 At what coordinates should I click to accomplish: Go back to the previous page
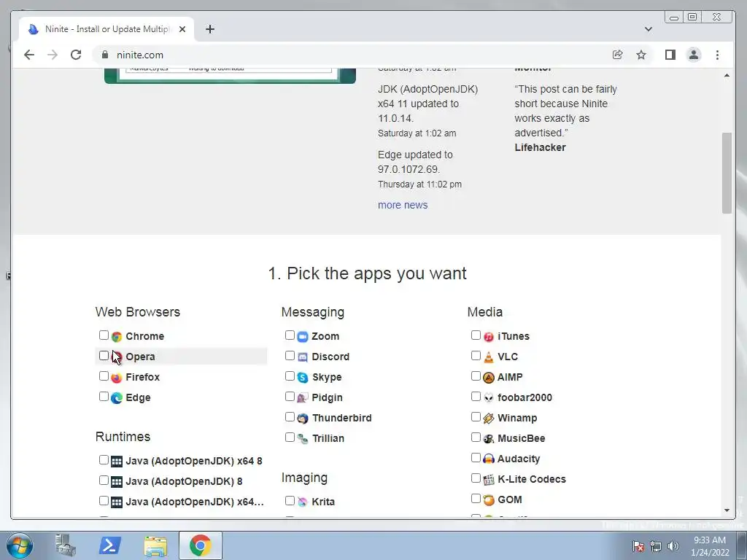point(29,55)
